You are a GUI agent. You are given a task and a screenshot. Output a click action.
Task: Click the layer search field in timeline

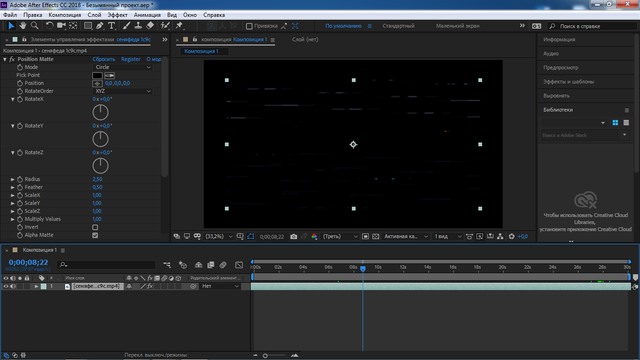click(x=107, y=265)
